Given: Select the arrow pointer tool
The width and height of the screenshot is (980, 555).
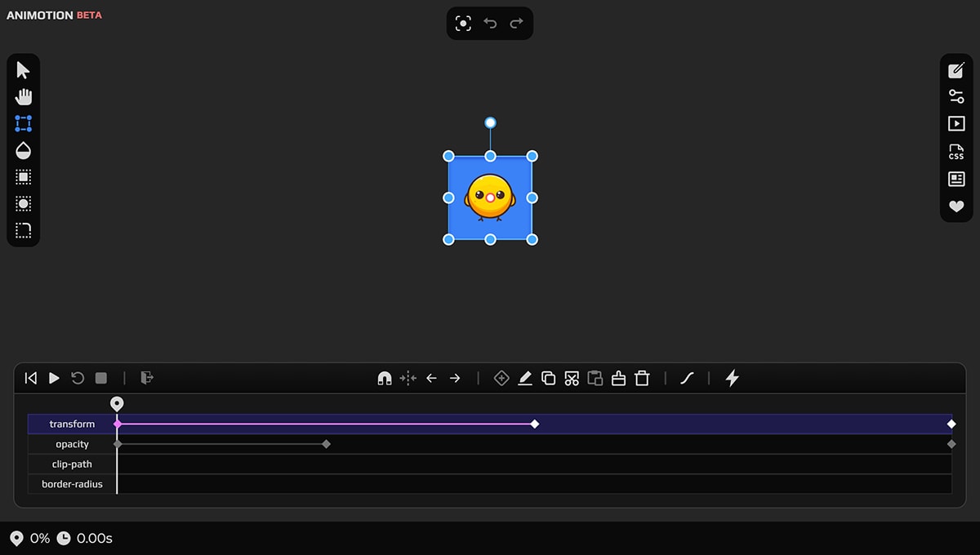Looking at the screenshot, I should coord(23,70).
